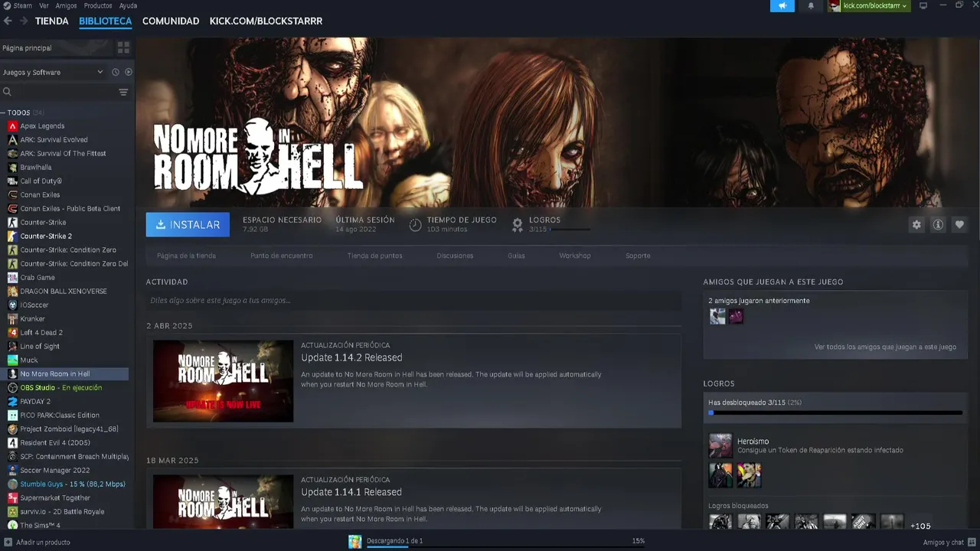The width and height of the screenshot is (980, 551).
Task: Toggle library grid view icon
Action: click(x=123, y=47)
